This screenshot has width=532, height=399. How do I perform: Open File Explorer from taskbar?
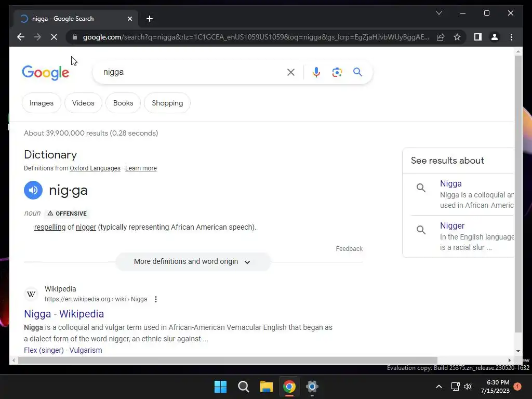coord(267,387)
